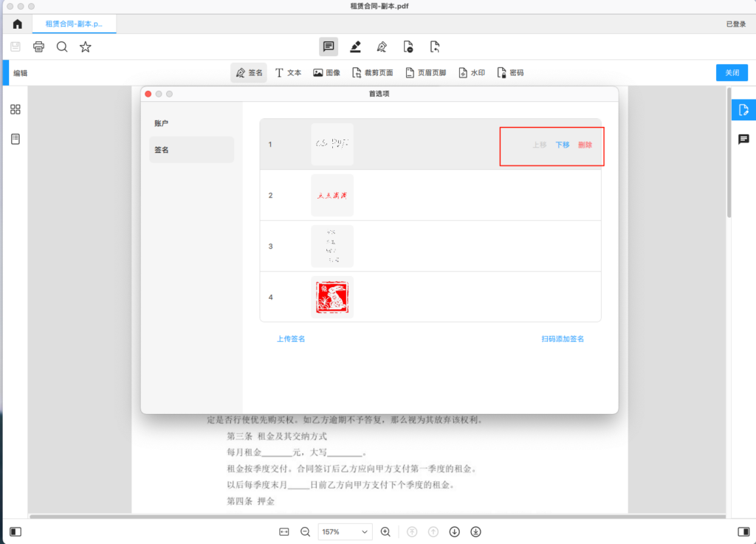The image size is (756, 544).
Task: Click the home icon
Action: 18,24
